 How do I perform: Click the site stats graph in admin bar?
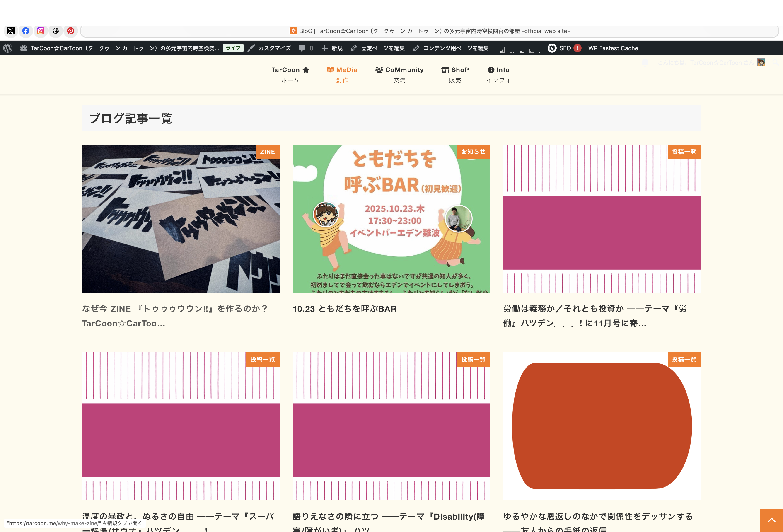518,49
